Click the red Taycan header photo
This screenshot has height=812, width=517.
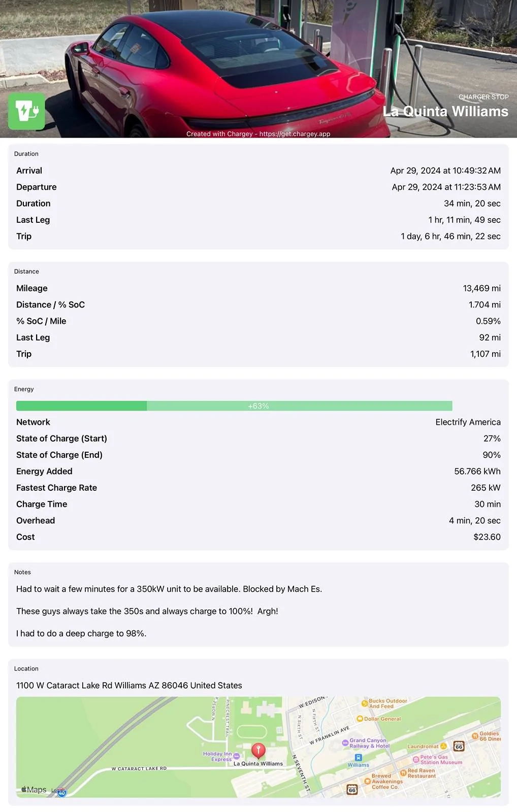tap(258, 69)
